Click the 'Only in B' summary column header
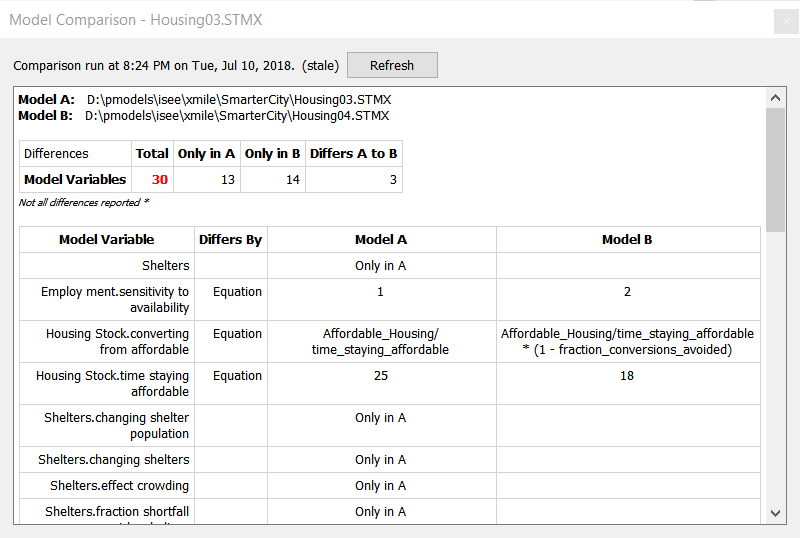800x538 pixels. 272,154
